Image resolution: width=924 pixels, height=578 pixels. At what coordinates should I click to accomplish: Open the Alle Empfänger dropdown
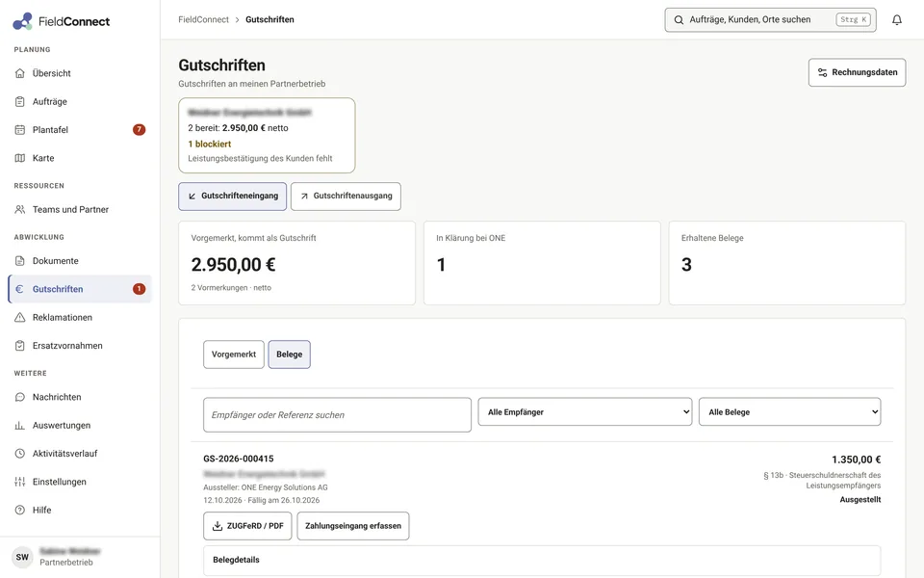point(585,411)
